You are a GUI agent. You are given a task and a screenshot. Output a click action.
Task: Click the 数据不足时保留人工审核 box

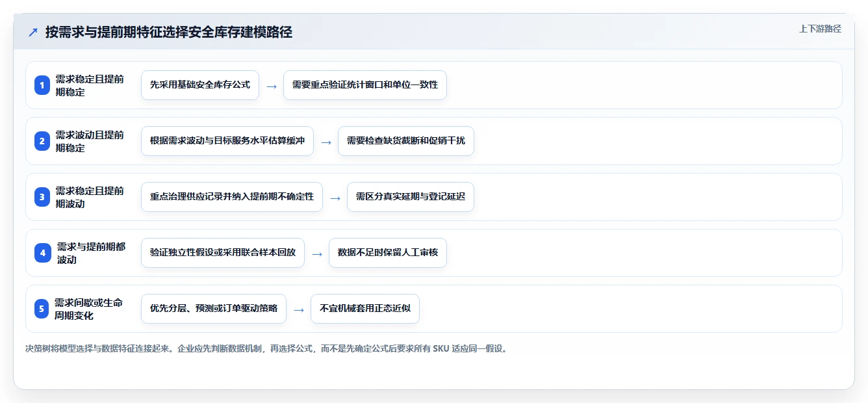click(x=388, y=253)
